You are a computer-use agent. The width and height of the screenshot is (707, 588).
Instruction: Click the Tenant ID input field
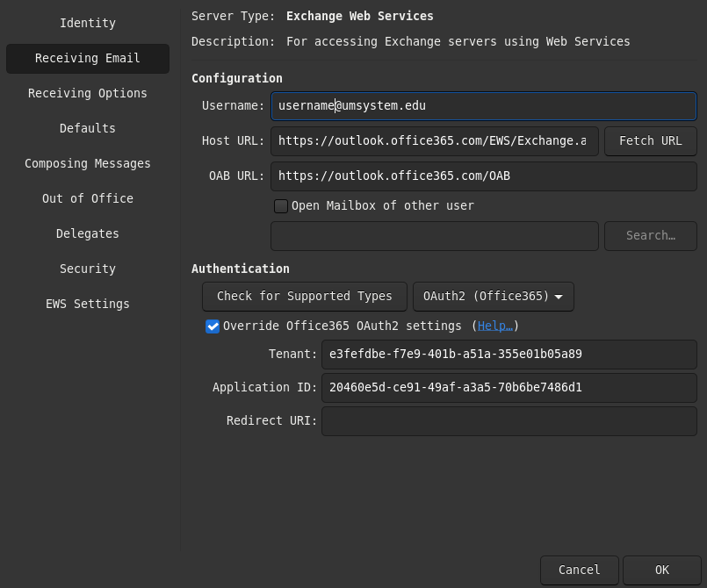point(509,355)
